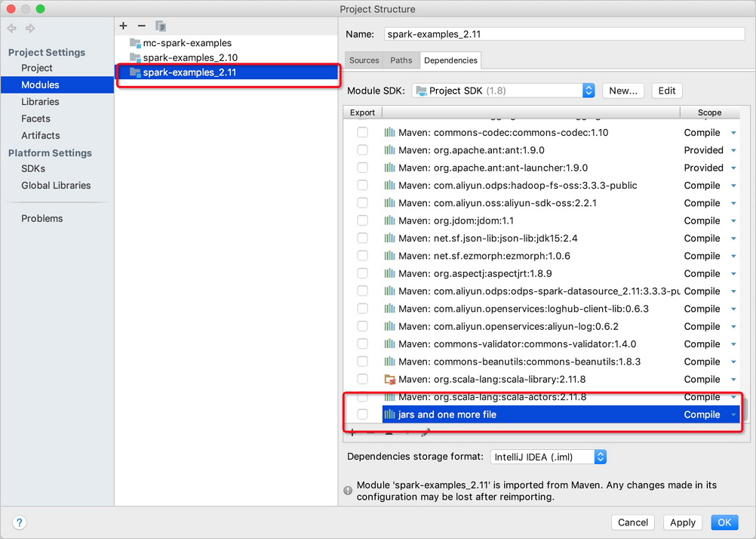Open scope dropdown for aliyun-log:0.6.2

[x=733, y=327]
